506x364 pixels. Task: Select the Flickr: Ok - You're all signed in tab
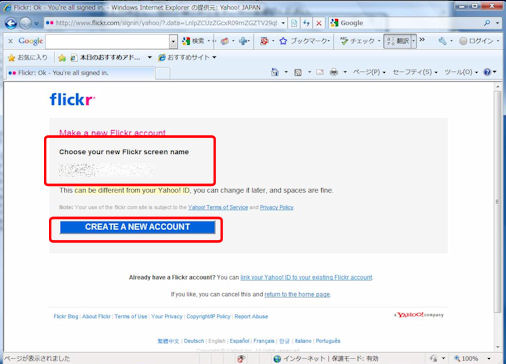click(80, 73)
